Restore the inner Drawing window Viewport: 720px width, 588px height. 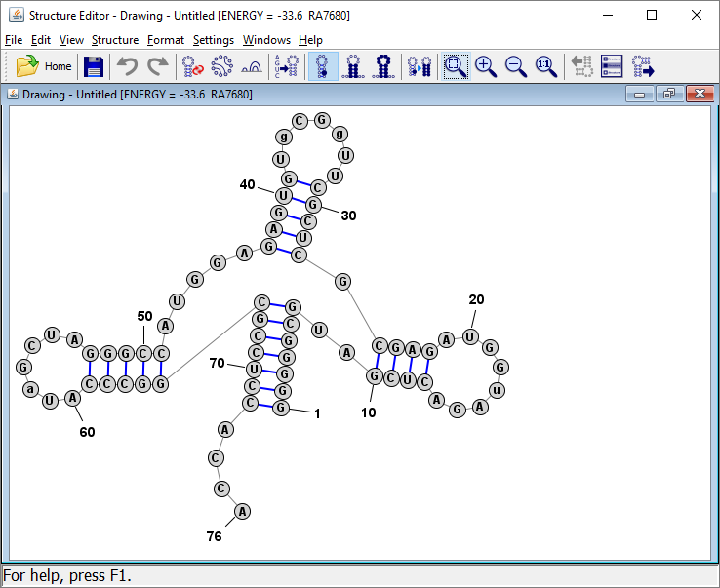[669, 94]
